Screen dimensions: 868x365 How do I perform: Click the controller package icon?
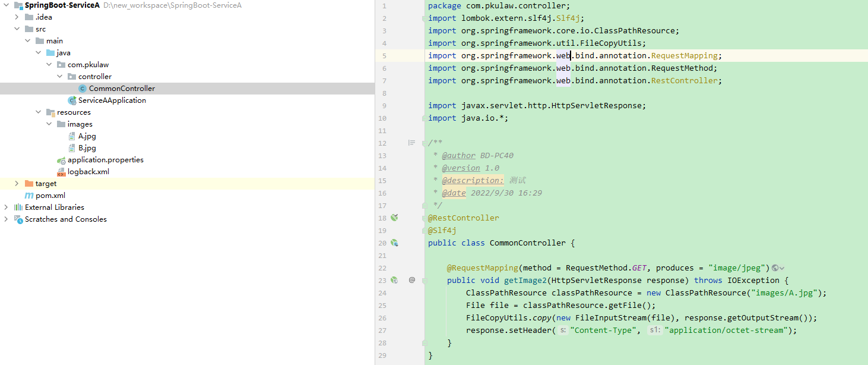tap(72, 77)
